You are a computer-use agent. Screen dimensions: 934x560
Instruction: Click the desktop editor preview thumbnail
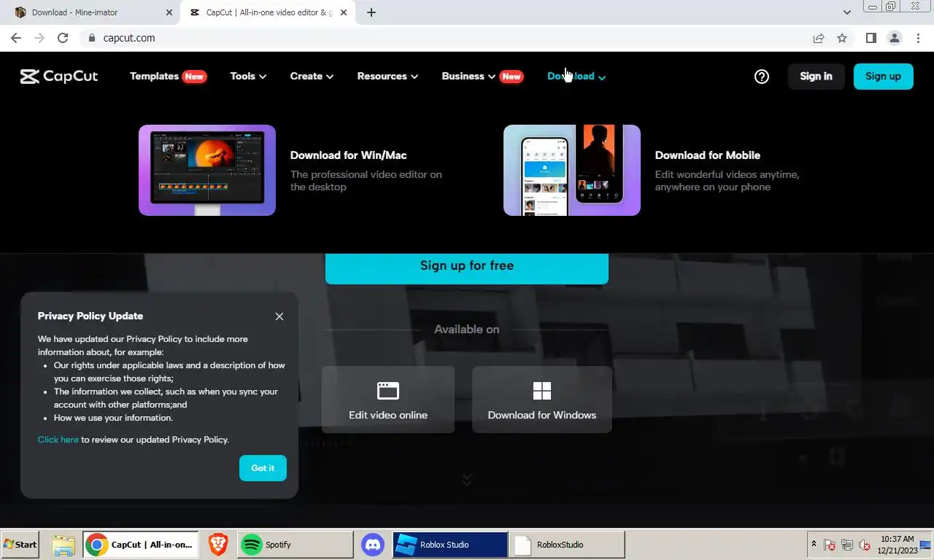tap(207, 170)
